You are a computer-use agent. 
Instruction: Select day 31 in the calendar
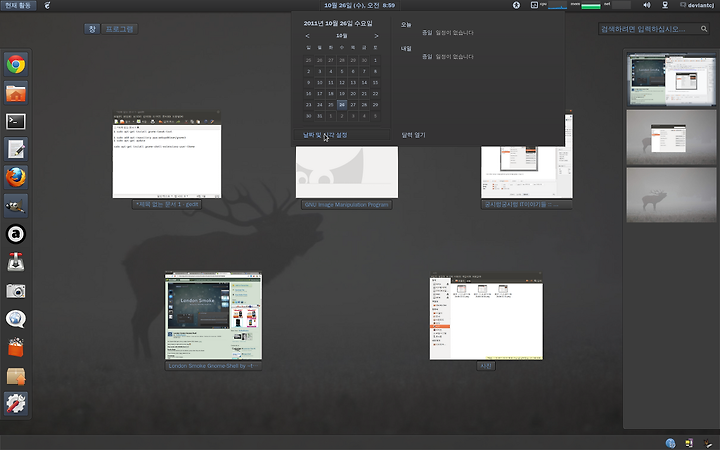pos(320,116)
